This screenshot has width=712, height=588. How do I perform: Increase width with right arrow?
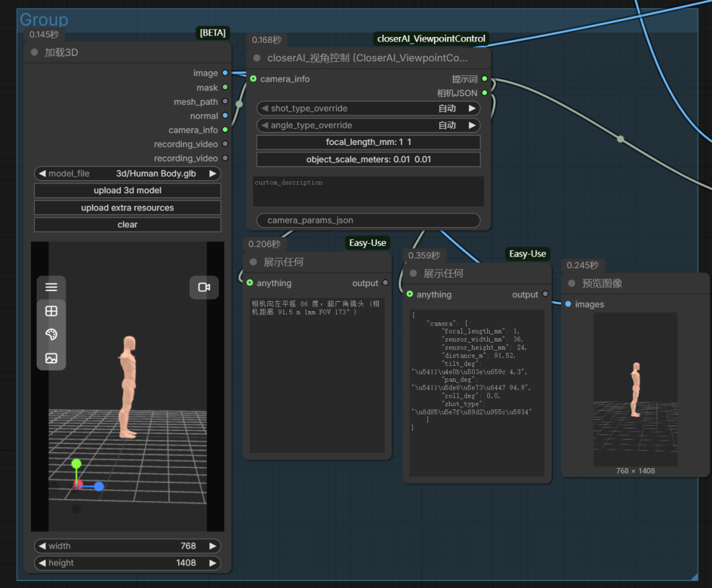[212, 546]
